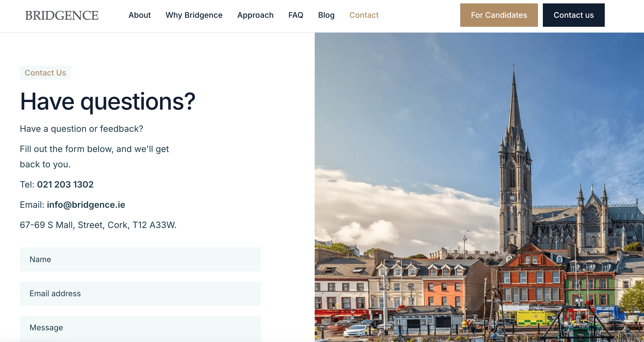
Task: Open the Blog page
Action: point(326,15)
